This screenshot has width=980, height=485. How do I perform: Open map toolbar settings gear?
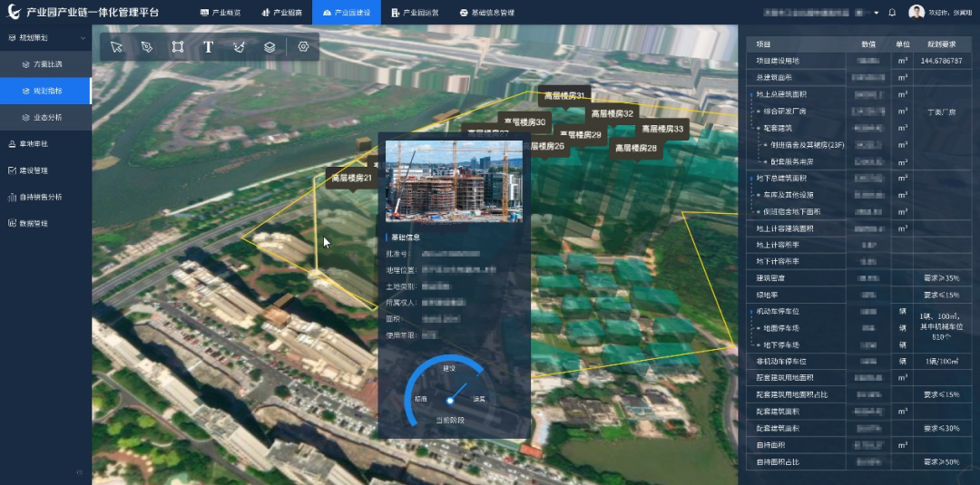(303, 47)
